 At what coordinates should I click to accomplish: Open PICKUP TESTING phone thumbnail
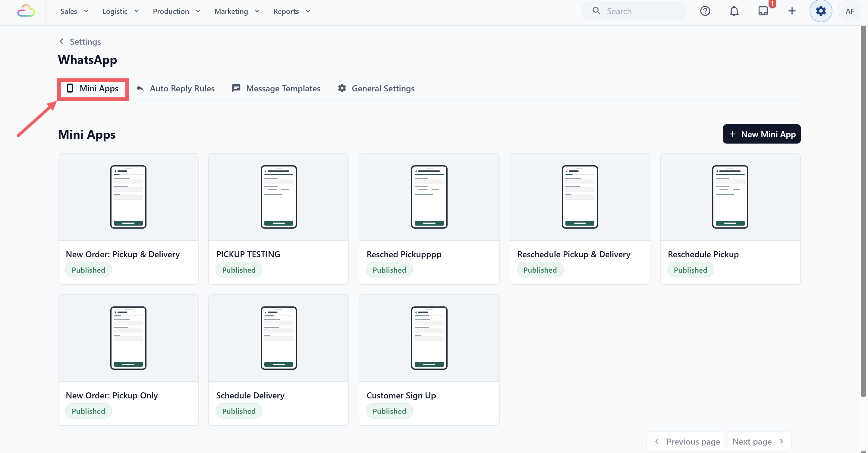tap(279, 197)
